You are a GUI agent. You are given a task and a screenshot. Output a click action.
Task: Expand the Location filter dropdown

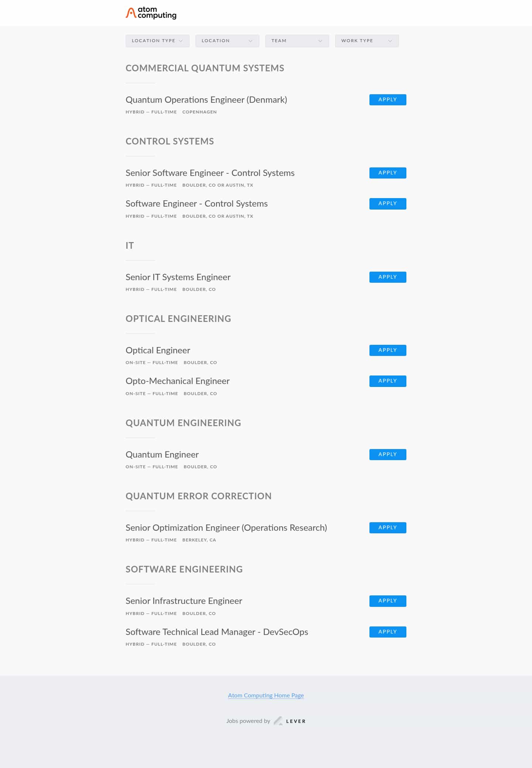click(227, 41)
